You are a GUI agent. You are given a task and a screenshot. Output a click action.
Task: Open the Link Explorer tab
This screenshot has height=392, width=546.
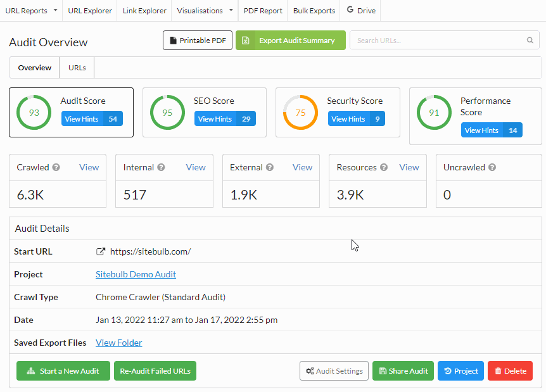point(144,11)
